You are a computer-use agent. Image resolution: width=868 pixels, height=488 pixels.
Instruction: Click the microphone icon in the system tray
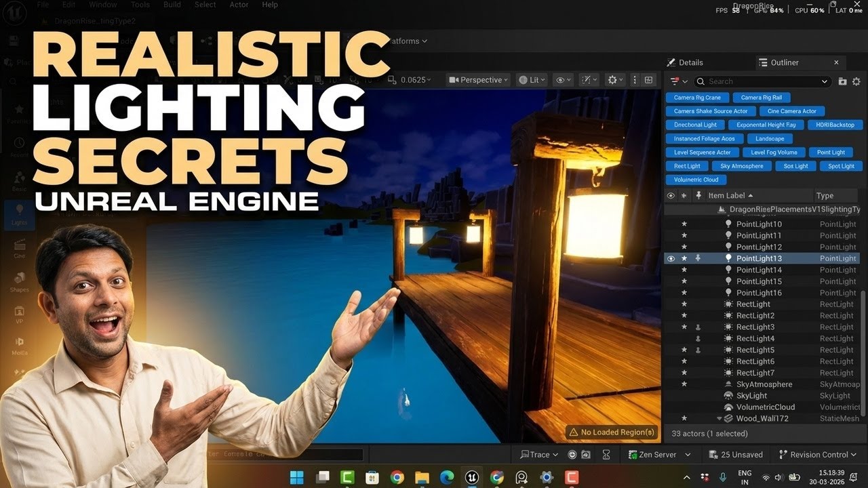tap(723, 477)
